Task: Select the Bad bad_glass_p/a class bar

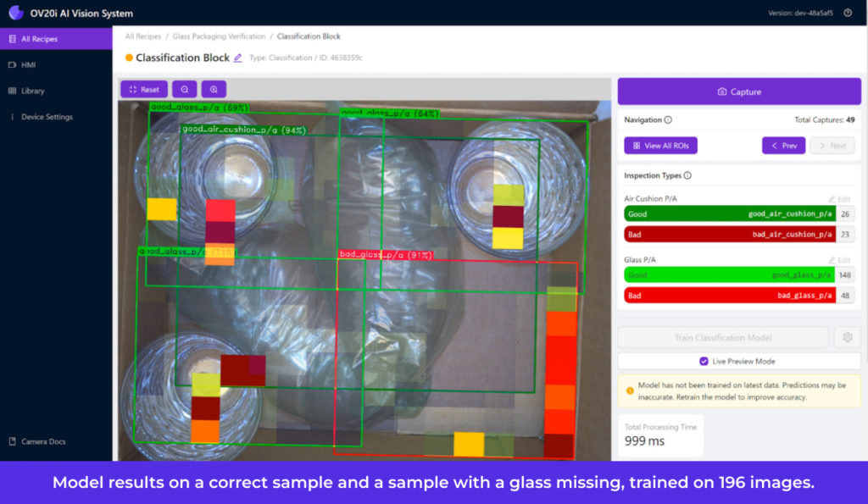Action: tap(730, 295)
